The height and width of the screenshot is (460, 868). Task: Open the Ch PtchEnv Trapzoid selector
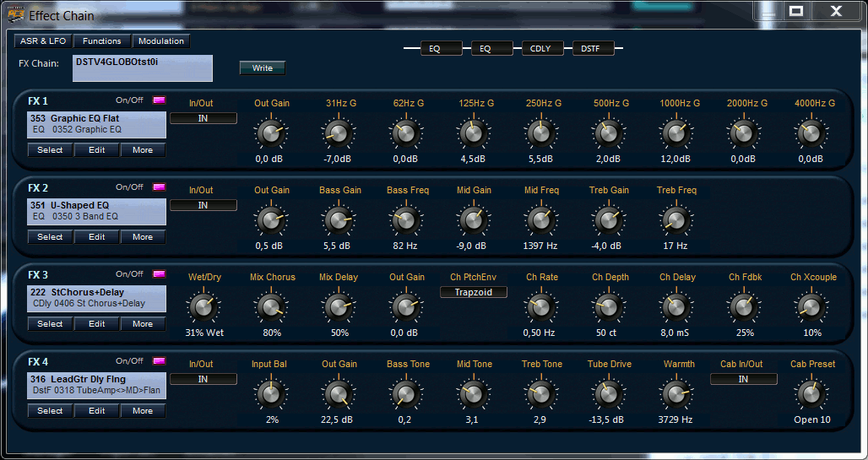click(473, 292)
